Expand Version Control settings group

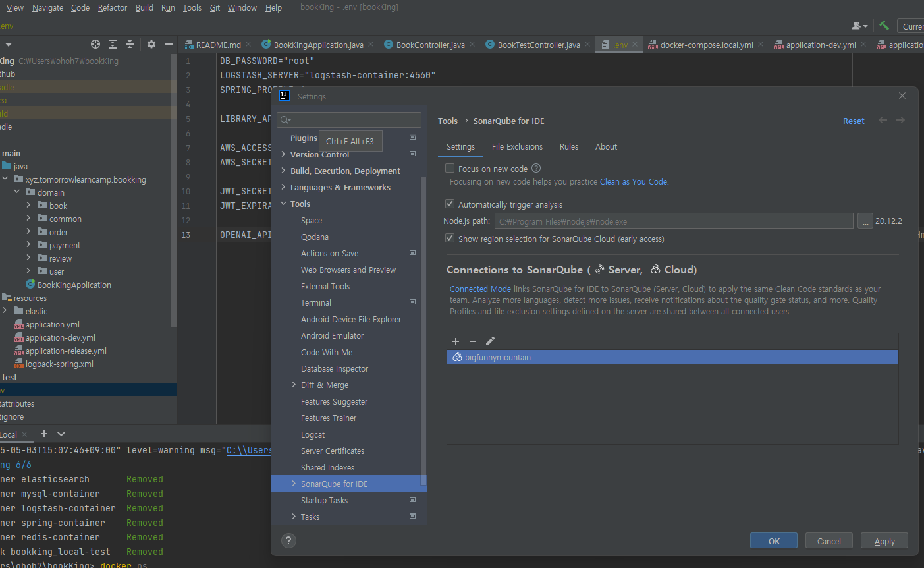[x=283, y=154]
